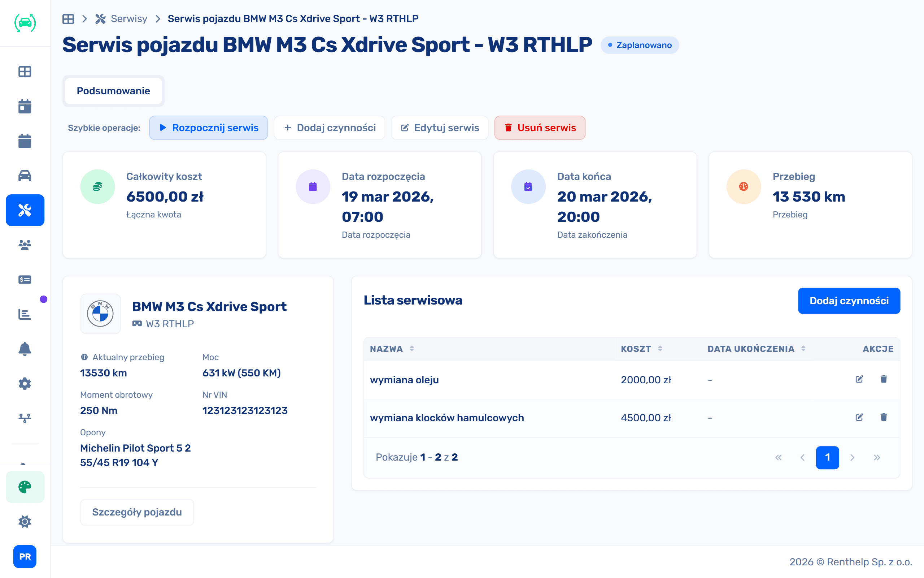Click the wymiana oleju name cell
The height and width of the screenshot is (578, 924).
pyautogui.click(x=404, y=380)
